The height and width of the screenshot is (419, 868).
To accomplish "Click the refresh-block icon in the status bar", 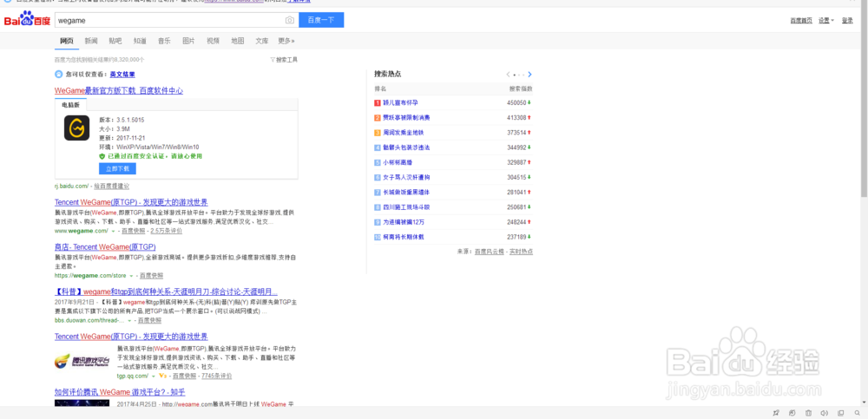I will point(792,413).
